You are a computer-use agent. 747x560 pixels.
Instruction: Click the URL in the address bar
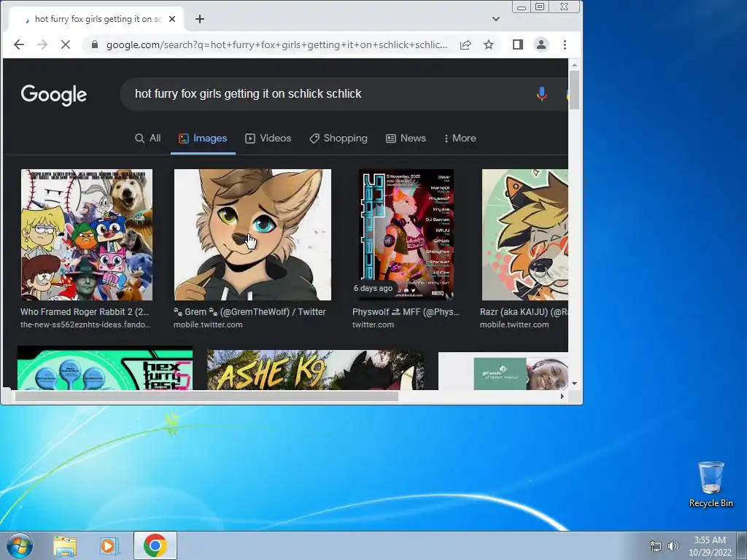coord(276,44)
